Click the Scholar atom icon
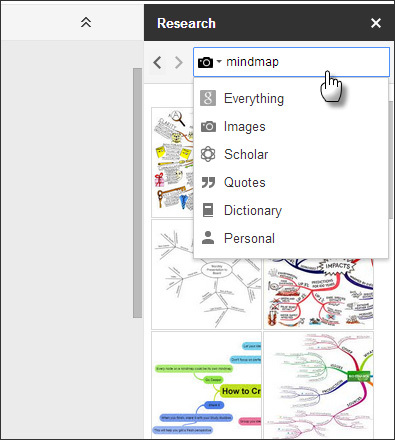This screenshot has width=395, height=440. click(x=208, y=154)
